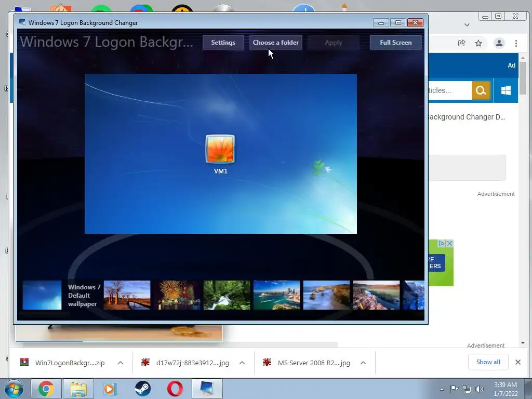Show hidden system tray icons
This screenshot has height=399, width=532.
point(442,389)
